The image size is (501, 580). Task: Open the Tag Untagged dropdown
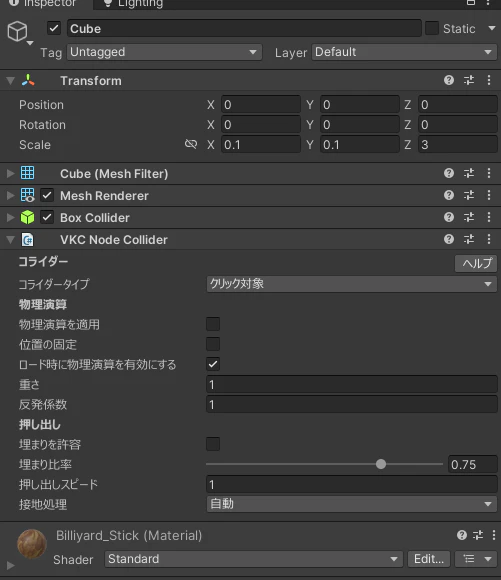coord(164,52)
